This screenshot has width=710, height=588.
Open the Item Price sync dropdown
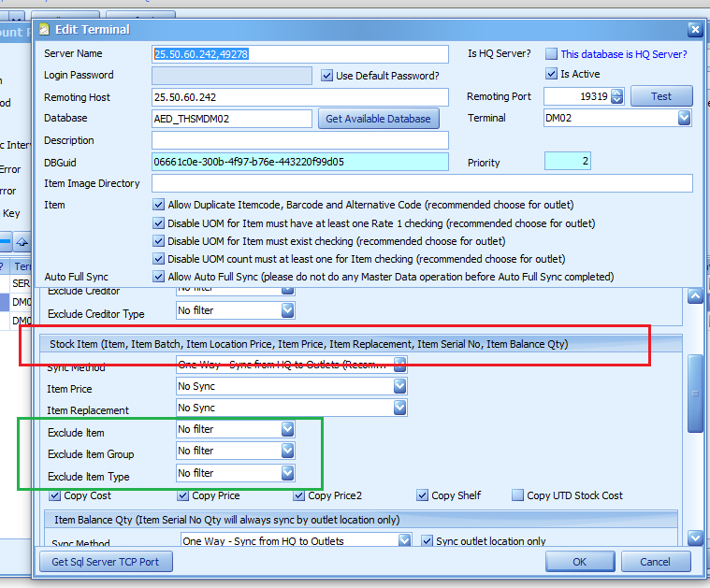click(399, 387)
